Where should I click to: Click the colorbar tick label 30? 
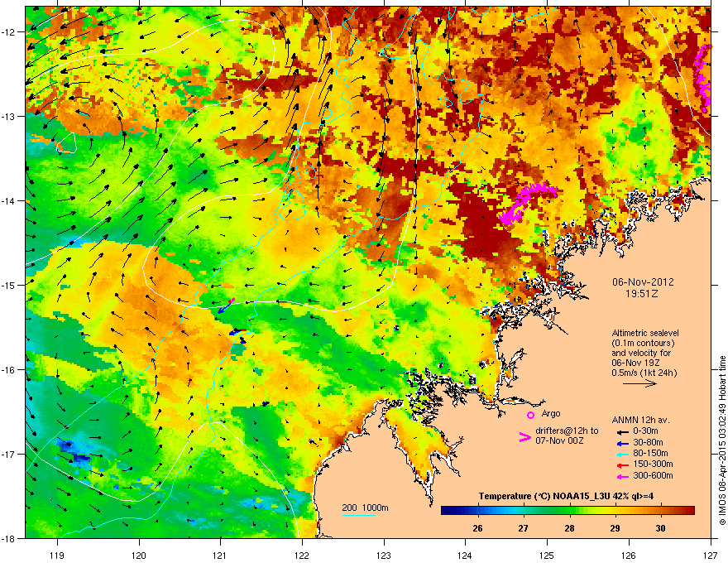(x=660, y=528)
